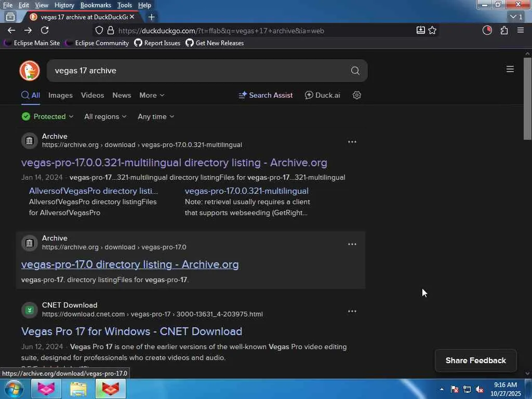This screenshot has width=532, height=399.
Task: Open Duck.ai chat
Action: [x=322, y=95]
